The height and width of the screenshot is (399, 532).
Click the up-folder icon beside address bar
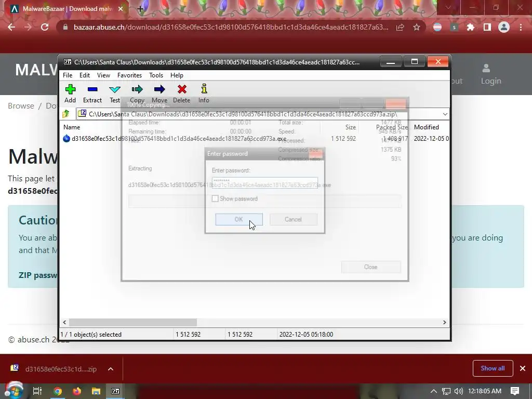coord(66,114)
